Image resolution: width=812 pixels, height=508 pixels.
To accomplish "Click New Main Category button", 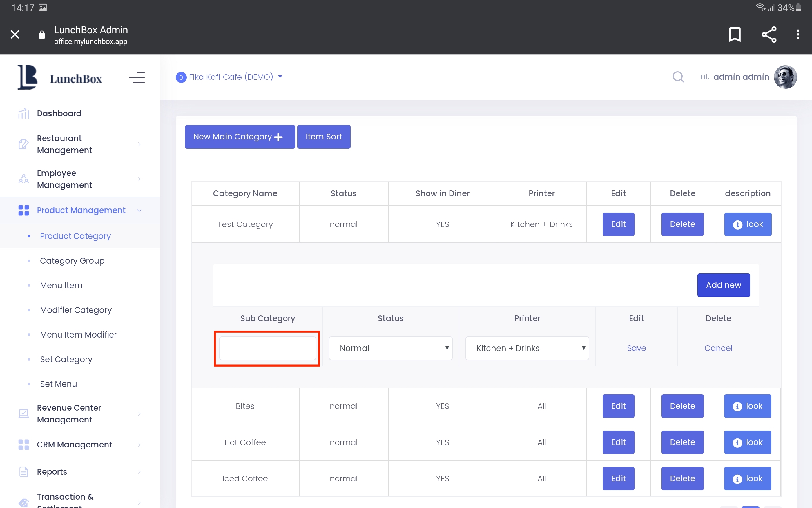I will (240, 137).
